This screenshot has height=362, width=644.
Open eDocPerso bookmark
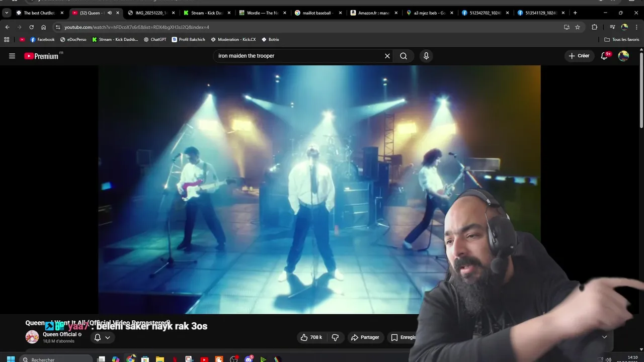[73, 39]
